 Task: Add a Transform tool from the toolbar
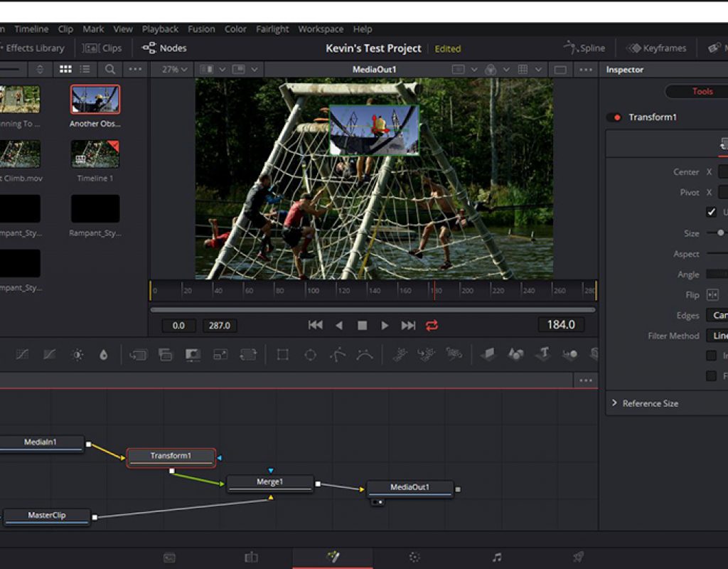pyautogui.click(x=248, y=355)
